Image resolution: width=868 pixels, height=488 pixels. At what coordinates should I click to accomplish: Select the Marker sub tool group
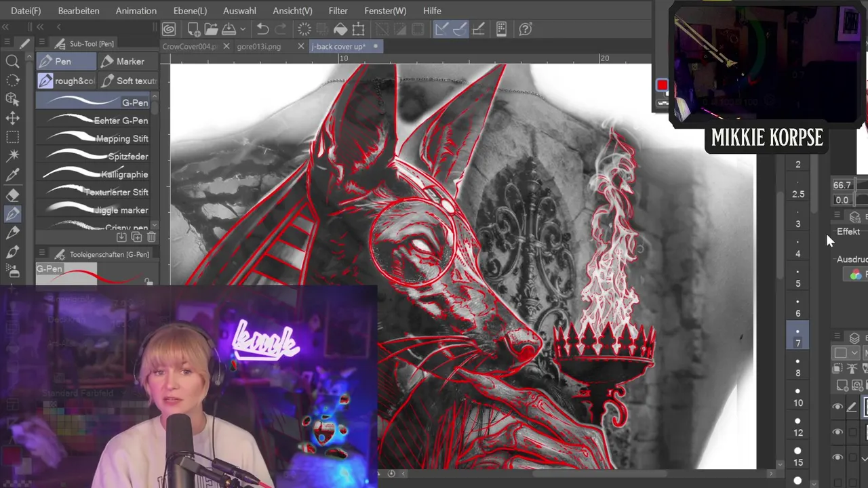click(x=128, y=61)
